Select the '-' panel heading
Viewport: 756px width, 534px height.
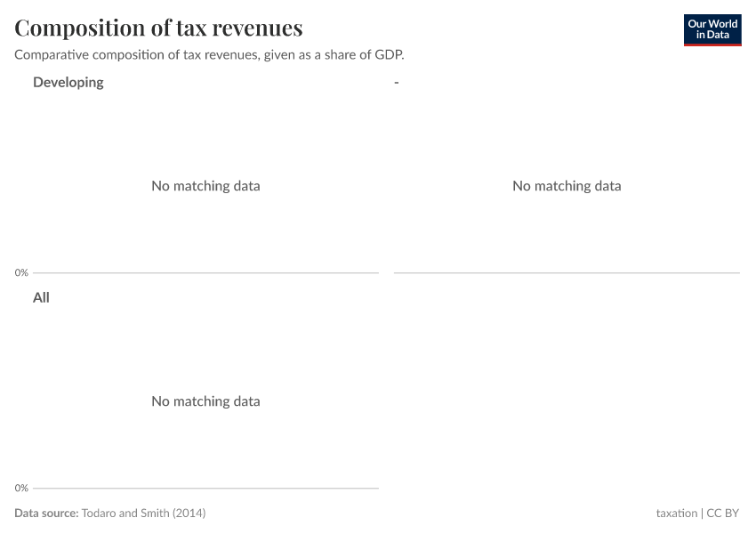(x=396, y=82)
